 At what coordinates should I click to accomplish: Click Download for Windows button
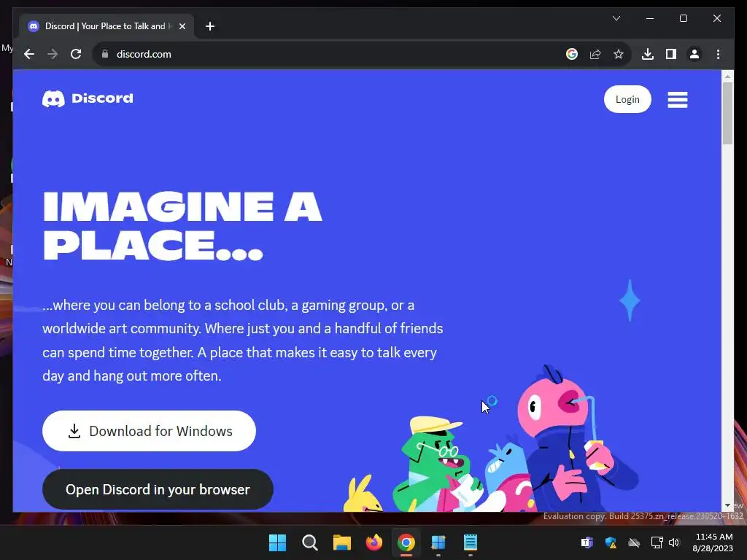(149, 431)
